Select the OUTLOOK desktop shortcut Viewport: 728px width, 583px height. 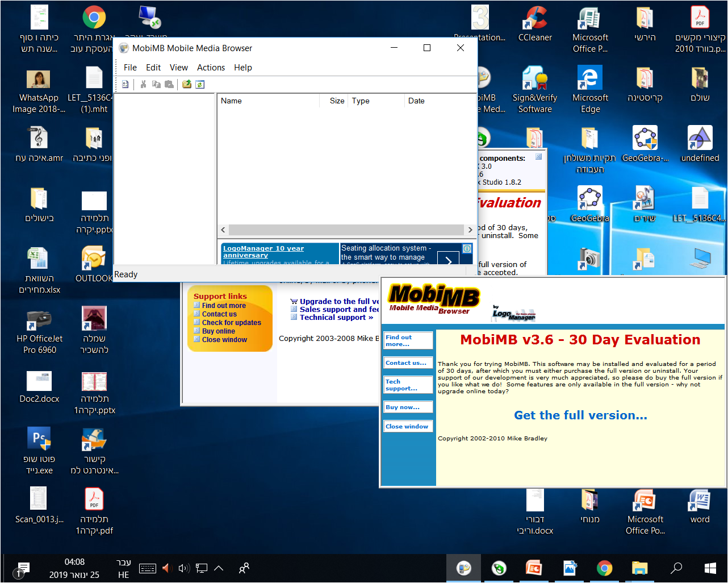(94, 264)
